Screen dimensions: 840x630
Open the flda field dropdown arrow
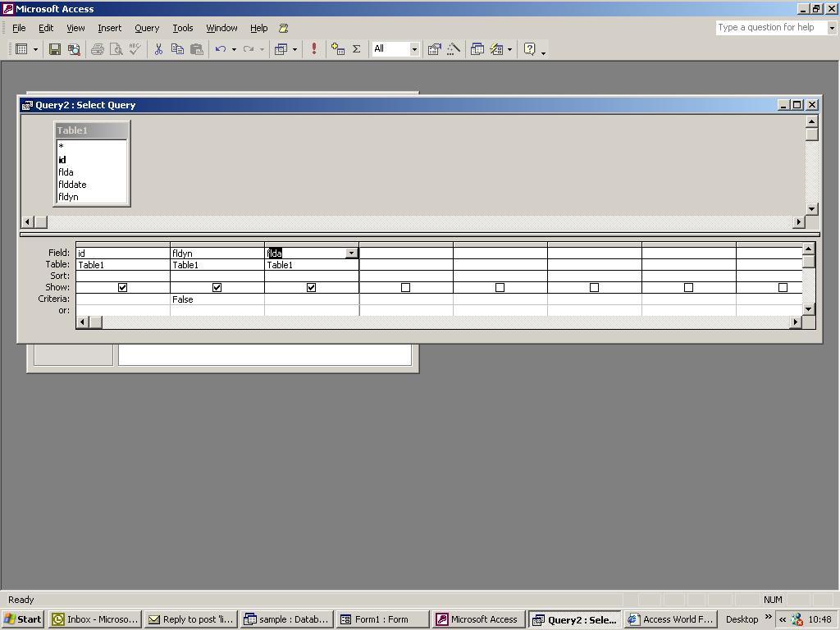coord(351,253)
